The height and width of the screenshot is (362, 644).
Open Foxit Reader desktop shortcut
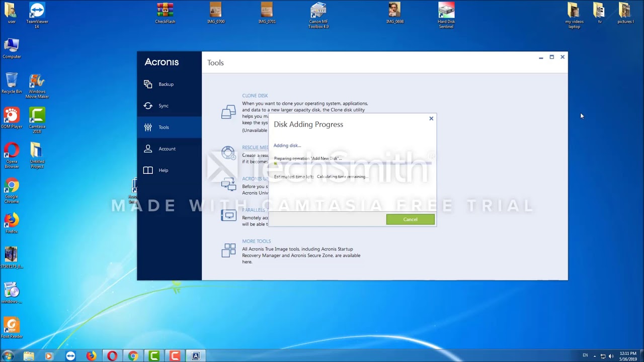[11, 328]
